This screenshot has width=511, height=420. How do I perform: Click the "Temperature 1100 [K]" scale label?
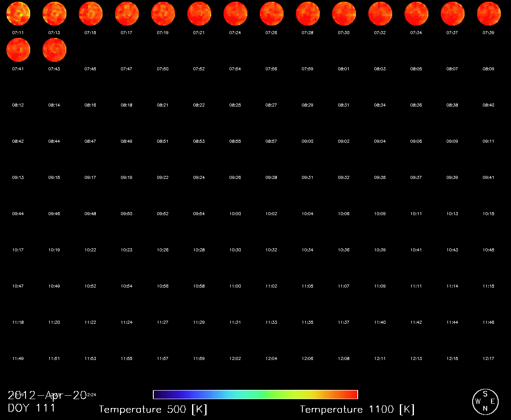tap(357, 410)
